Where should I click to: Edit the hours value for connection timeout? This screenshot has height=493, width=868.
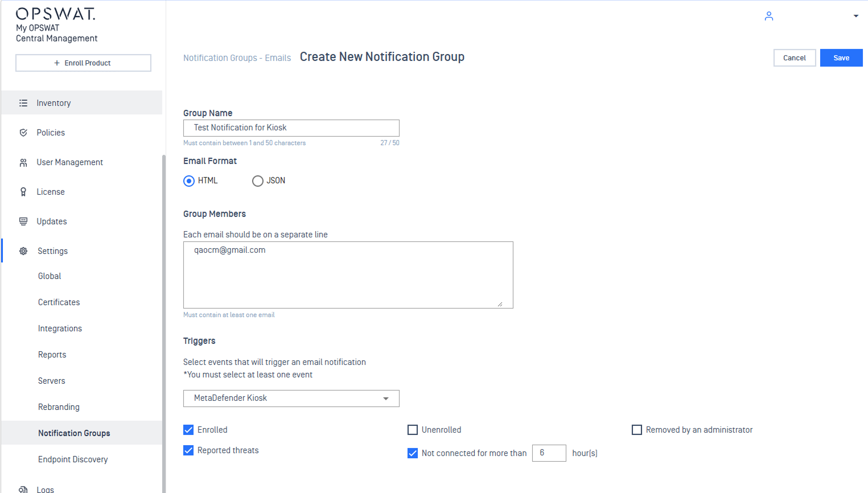click(548, 453)
